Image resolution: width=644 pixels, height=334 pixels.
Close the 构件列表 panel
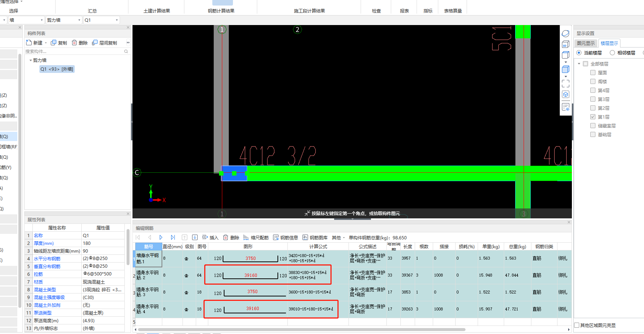[128, 28]
